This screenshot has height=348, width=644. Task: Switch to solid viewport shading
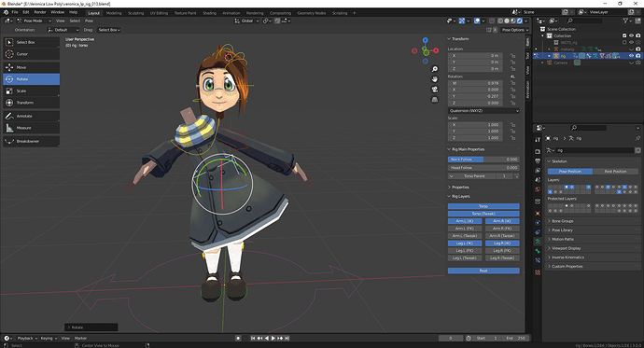[x=507, y=21]
